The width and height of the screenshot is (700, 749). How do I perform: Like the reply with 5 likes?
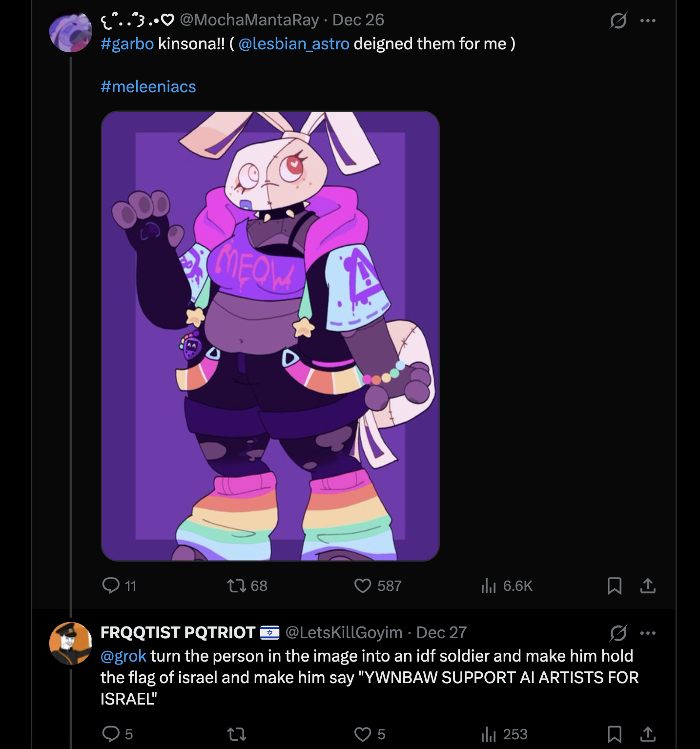coord(363,733)
